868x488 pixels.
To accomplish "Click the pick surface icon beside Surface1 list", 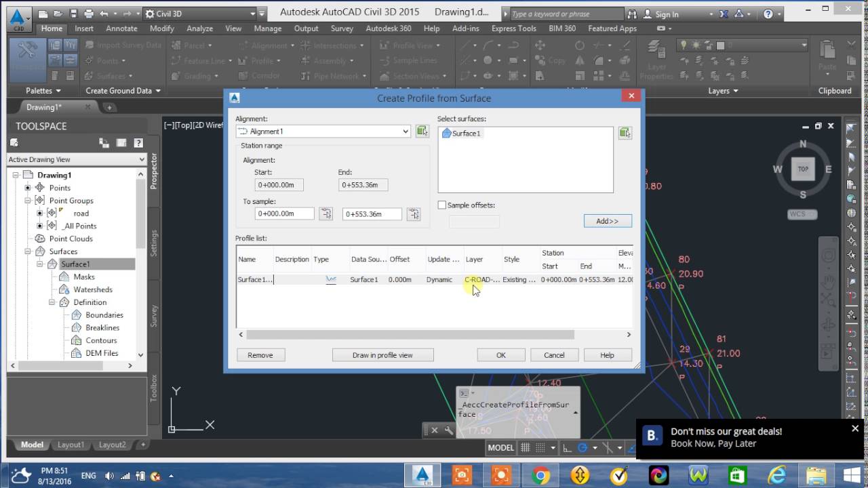I will 625,133.
